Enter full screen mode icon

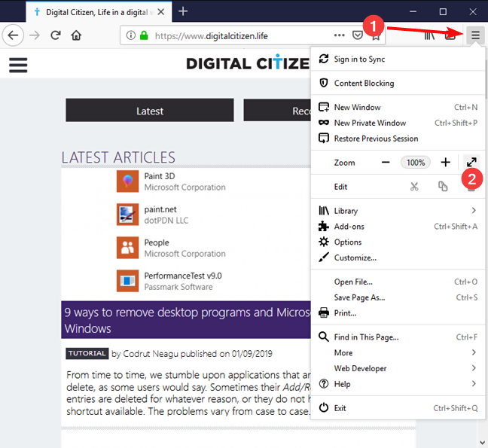471,162
